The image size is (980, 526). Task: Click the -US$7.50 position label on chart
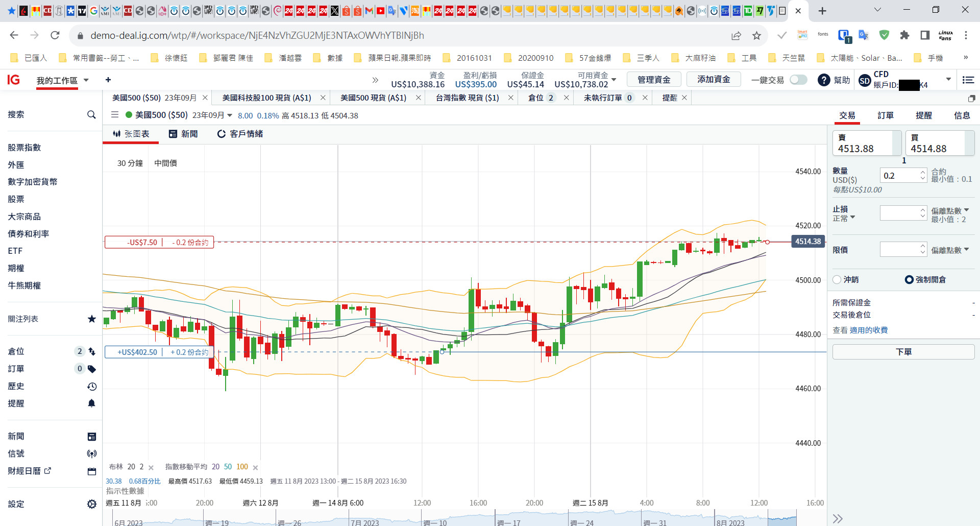click(159, 243)
